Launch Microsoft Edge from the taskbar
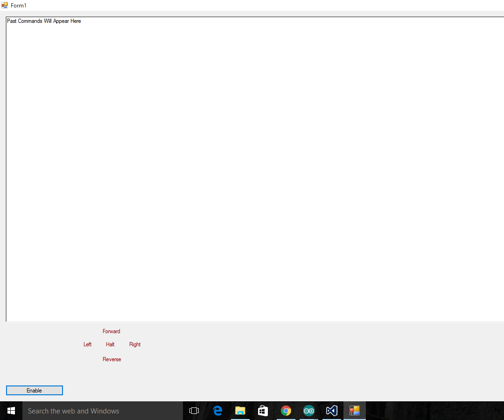Screen dimensions: 504x420 click(x=217, y=411)
